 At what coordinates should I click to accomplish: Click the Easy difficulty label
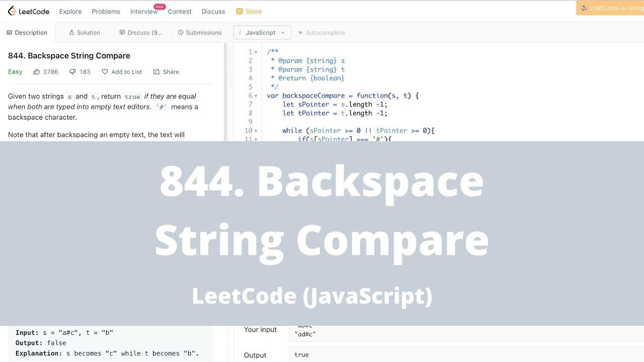click(x=15, y=72)
